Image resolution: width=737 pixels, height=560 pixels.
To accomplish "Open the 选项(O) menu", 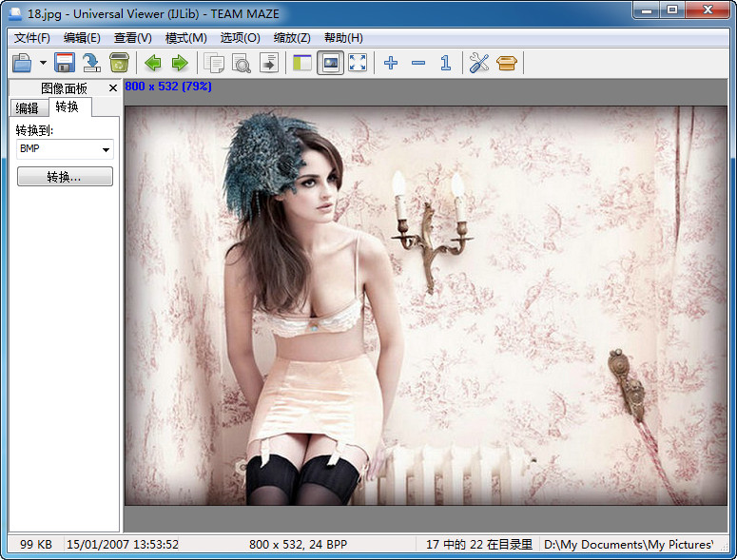I will click(x=241, y=38).
